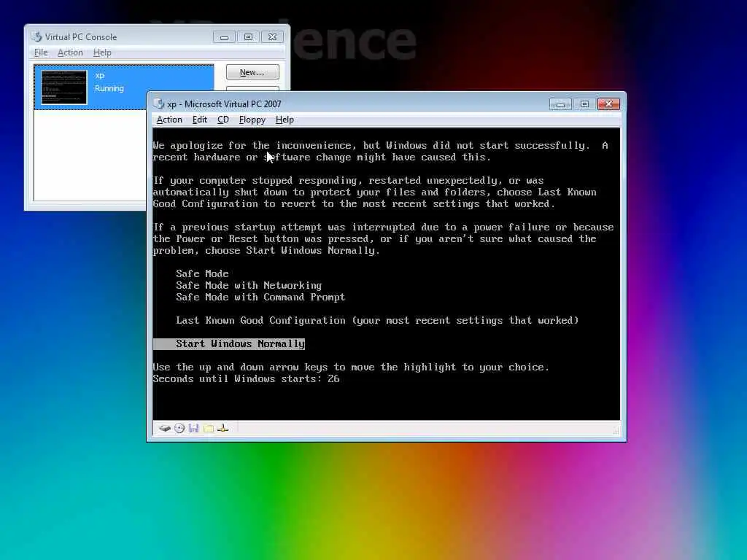Close the xp Virtual PC 2007 window
The image size is (747, 560).
coord(608,104)
